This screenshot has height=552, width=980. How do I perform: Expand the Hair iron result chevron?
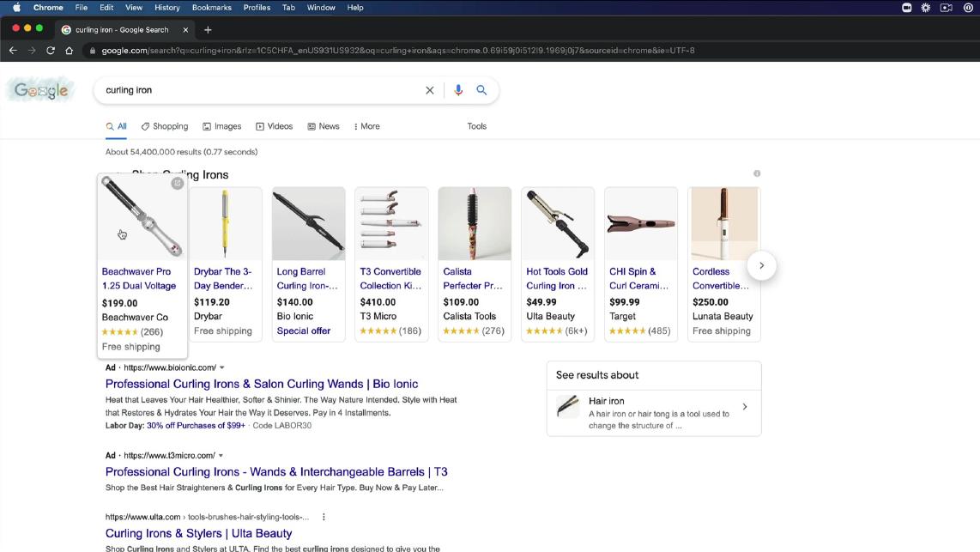[744, 407]
